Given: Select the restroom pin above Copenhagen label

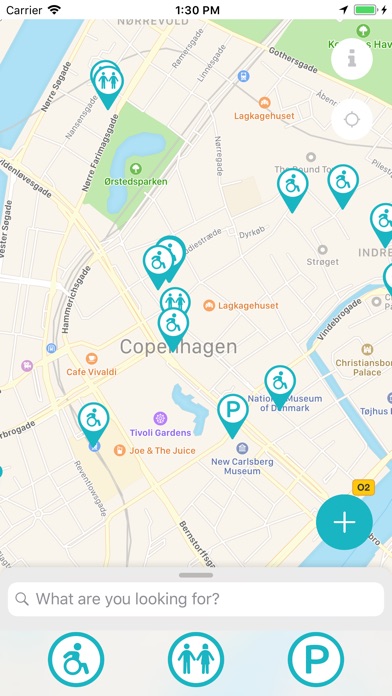Looking at the screenshot, I should click(x=175, y=300).
